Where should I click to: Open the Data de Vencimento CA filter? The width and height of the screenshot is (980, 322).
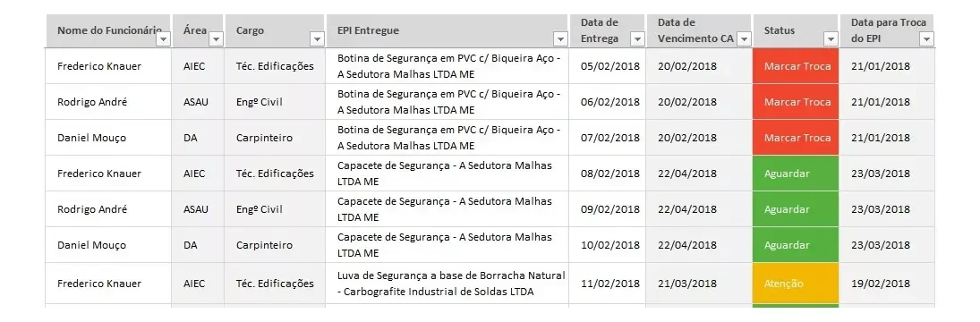[x=744, y=39]
